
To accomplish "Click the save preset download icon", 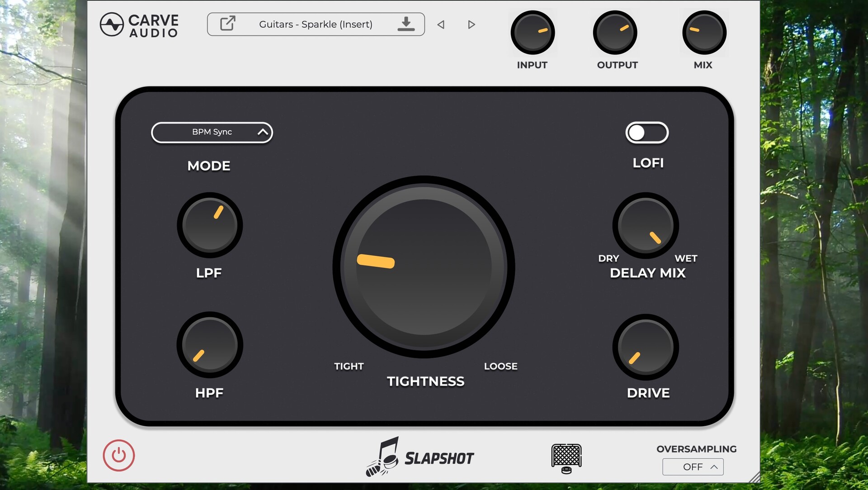I will [x=406, y=24].
